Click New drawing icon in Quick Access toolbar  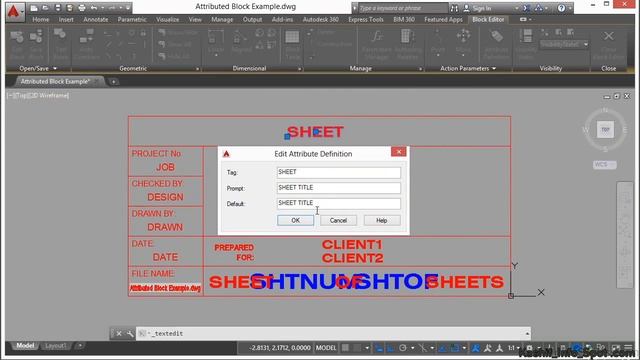(x=34, y=8)
